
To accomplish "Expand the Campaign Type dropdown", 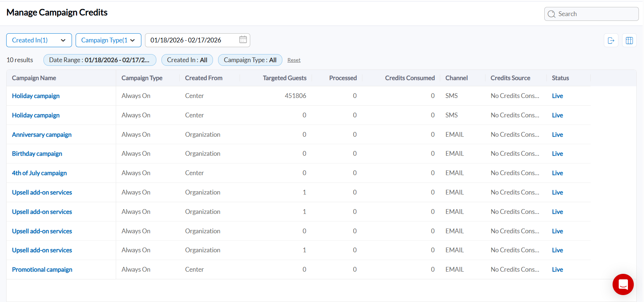I will pyautogui.click(x=108, y=40).
